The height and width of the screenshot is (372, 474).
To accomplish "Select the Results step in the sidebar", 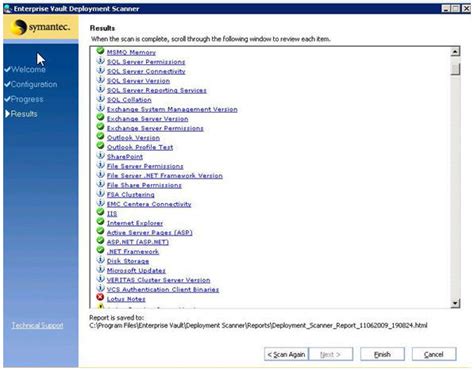I will 24,114.
